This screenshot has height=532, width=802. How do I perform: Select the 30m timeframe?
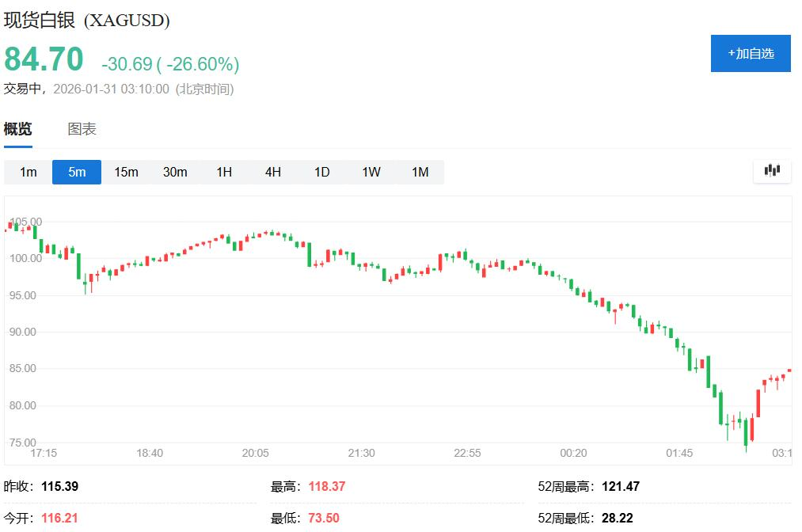pyautogui.click(x=175, y=171)
